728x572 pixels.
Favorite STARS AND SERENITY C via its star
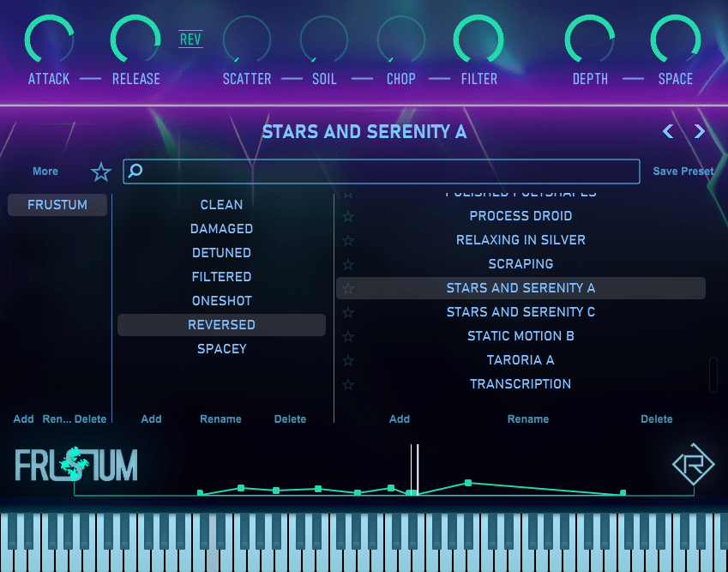(348, 312)
